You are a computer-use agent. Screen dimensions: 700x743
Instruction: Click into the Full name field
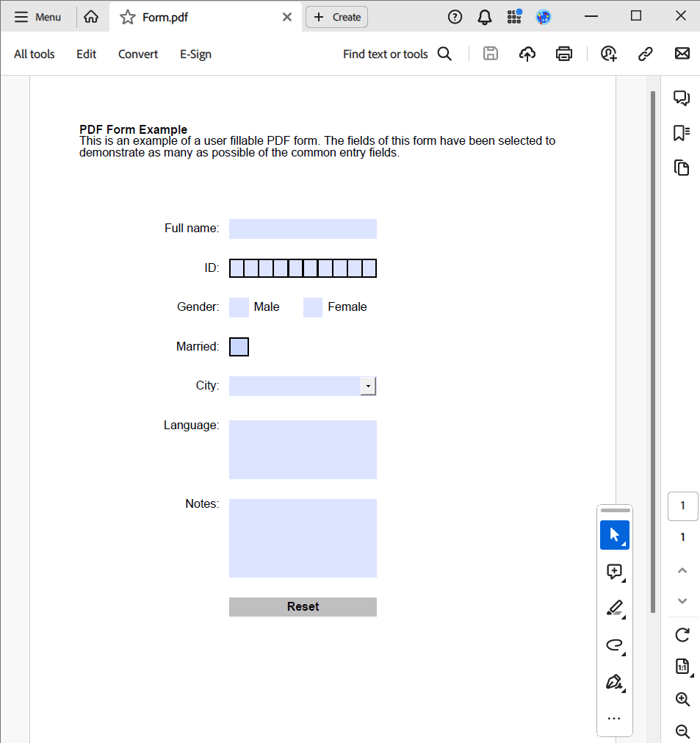pos(303,229)
